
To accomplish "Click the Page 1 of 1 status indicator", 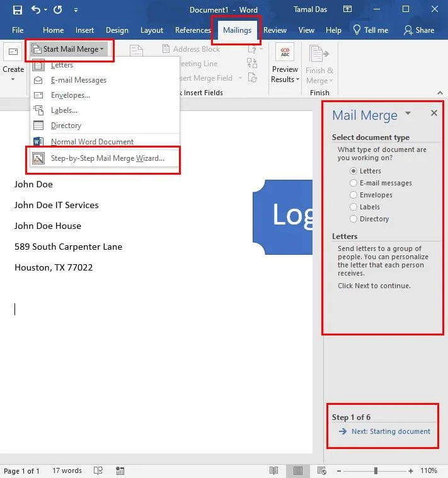I will click(x=21, y=471).
